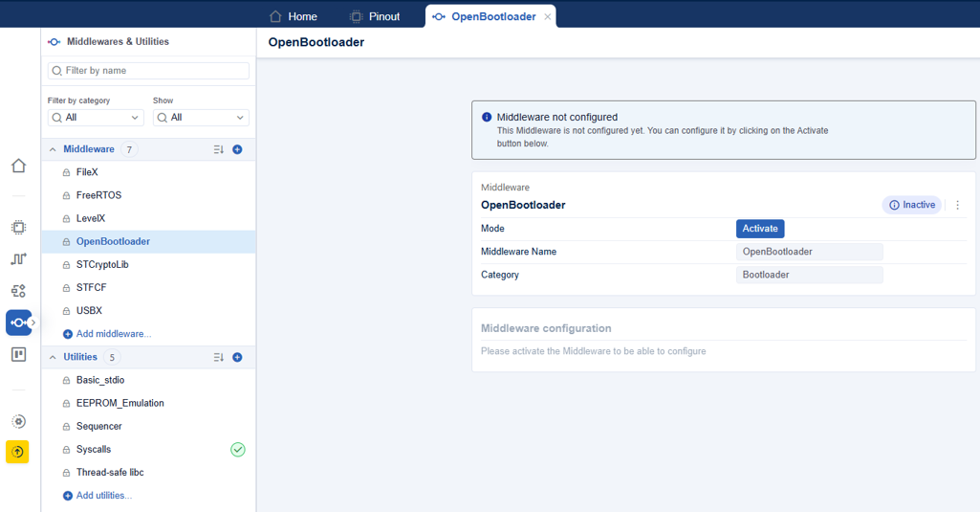Switch to the Pinout tab
The height and width of the screenshot is (512, 980).
[375, 16]
